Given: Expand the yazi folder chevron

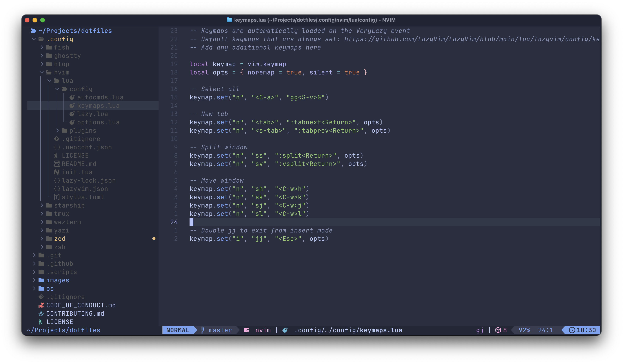Looking at the screenshot, I should tap(42, 230).
